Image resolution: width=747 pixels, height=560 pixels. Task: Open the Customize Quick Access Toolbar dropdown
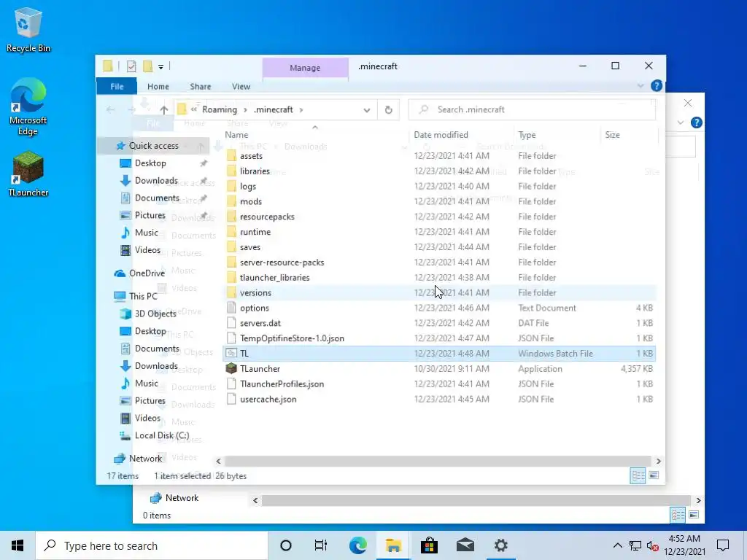161,66
